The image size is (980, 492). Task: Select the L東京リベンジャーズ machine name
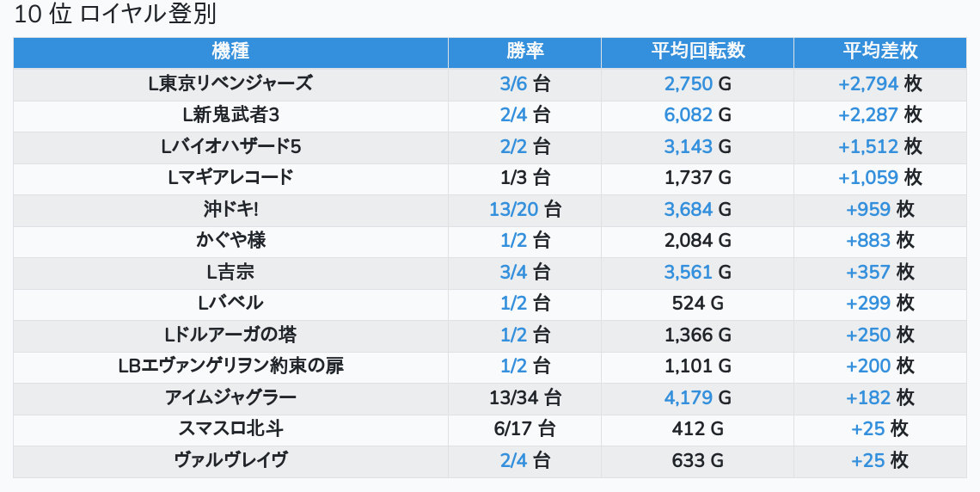coord(230,83)
